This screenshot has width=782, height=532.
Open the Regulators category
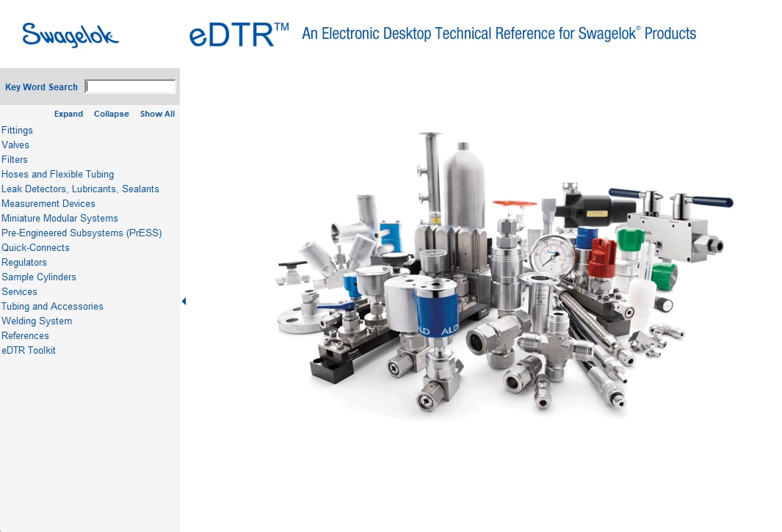pyautogui.click(x=24, y=262)
